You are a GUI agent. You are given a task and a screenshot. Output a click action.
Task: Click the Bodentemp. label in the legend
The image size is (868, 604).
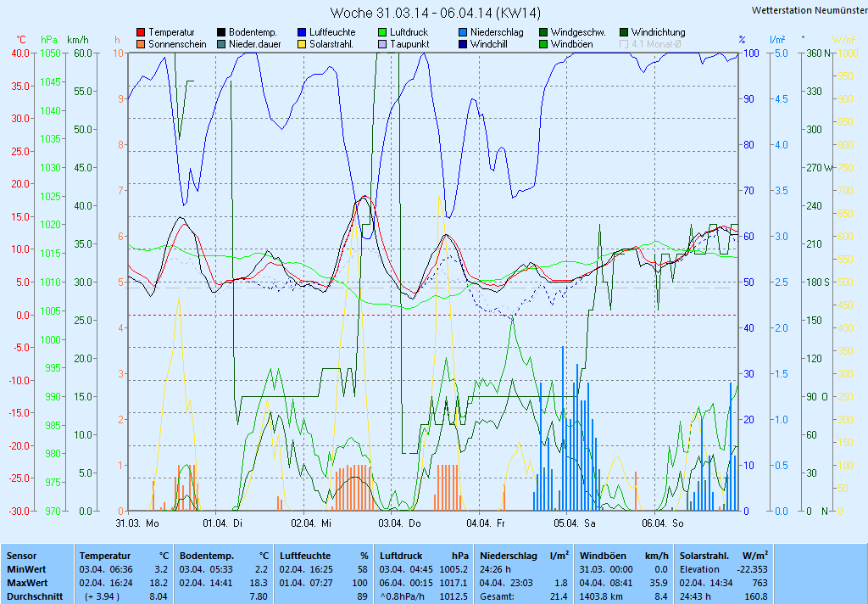(x=253, y=33)
